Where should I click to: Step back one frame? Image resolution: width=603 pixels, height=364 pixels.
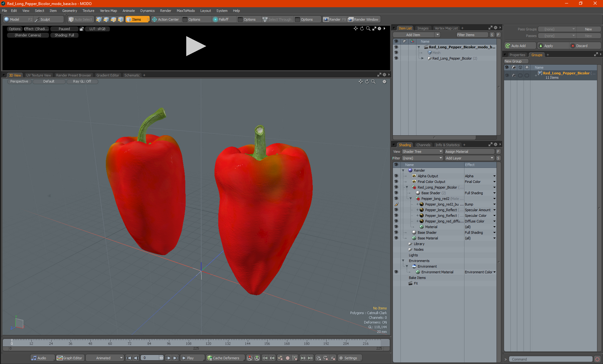[136, 358]
